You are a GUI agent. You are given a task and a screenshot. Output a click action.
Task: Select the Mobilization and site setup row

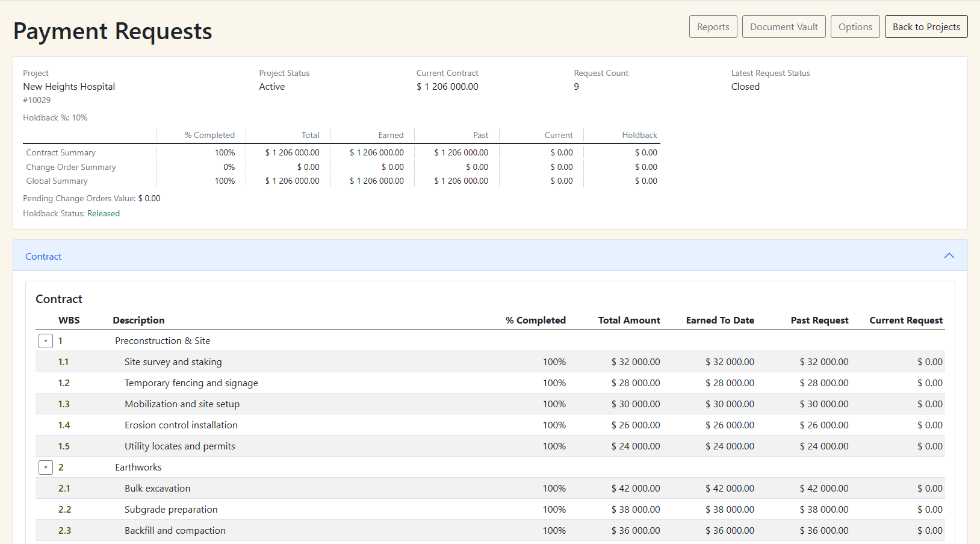pos(182,404)
